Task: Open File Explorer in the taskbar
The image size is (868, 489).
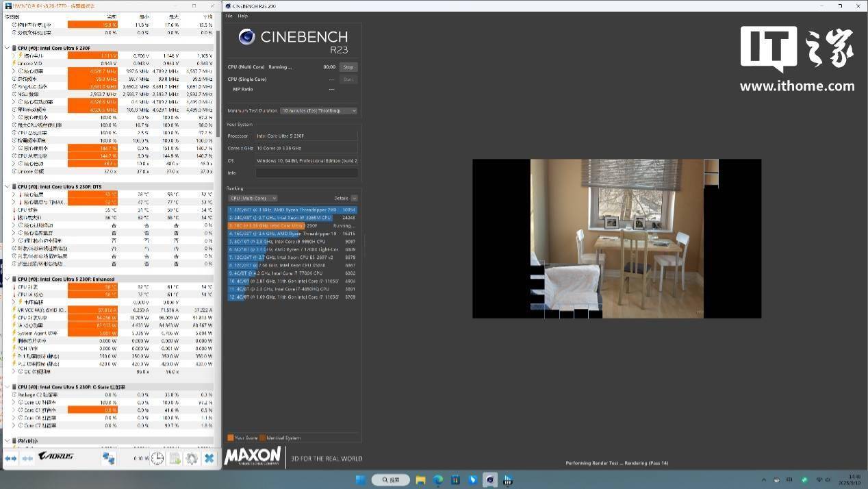Action: (x=421, y=480)
